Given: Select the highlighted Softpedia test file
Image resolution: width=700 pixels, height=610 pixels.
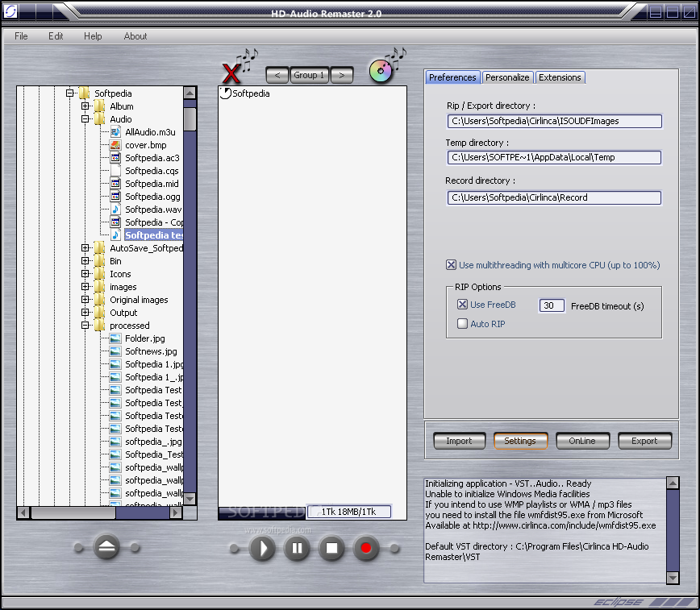Looking at the screenshot, I should (x=153, y=235).
